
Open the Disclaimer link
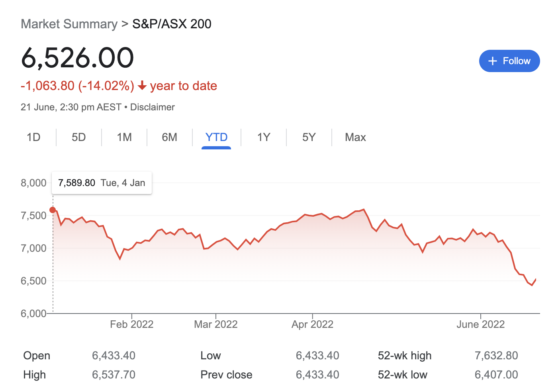pyautogui.click(x=152, y=107)
